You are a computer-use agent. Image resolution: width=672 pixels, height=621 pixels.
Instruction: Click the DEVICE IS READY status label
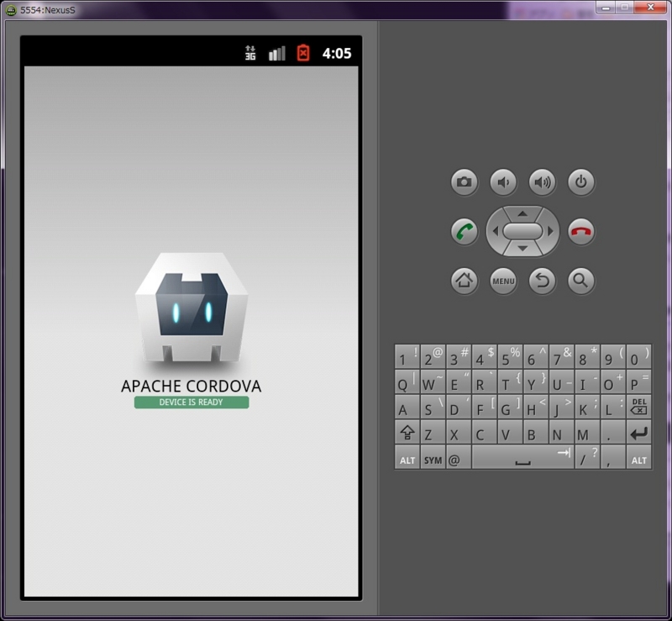click(192, 403)
